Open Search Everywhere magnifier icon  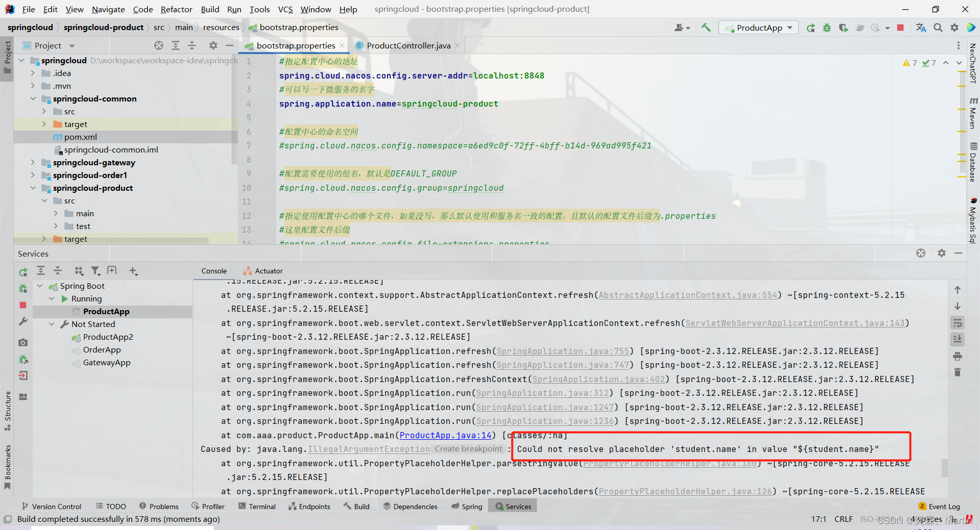tap(938, 28)
